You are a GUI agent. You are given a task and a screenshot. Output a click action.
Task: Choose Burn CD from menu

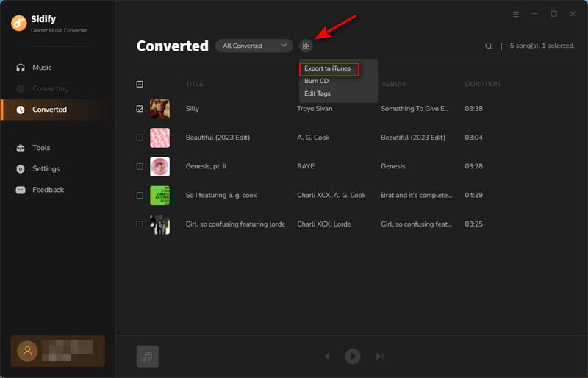[317, 81]
